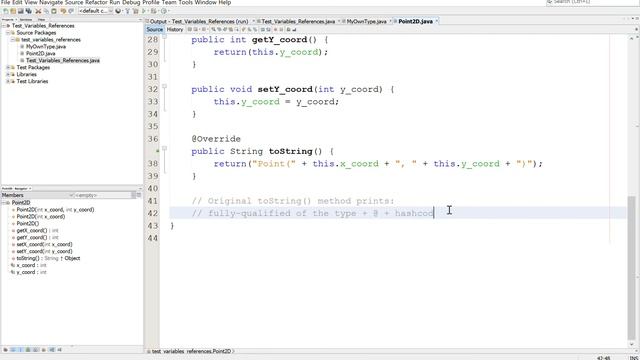
Task: Close the Point2D.java editor tab
Action: point(437,21)
